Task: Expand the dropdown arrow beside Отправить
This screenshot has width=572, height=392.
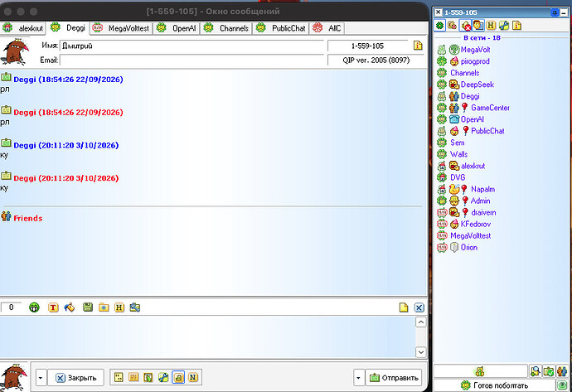Action: coord(358,378)
